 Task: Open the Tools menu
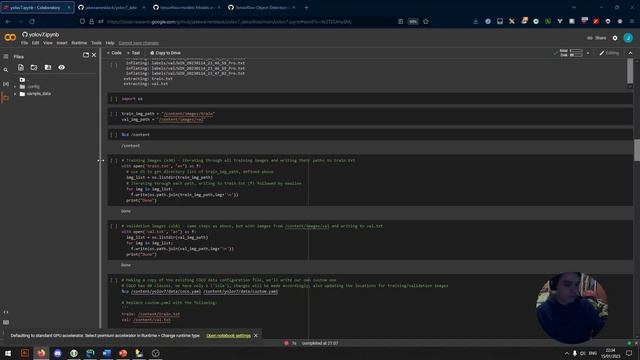96,43
